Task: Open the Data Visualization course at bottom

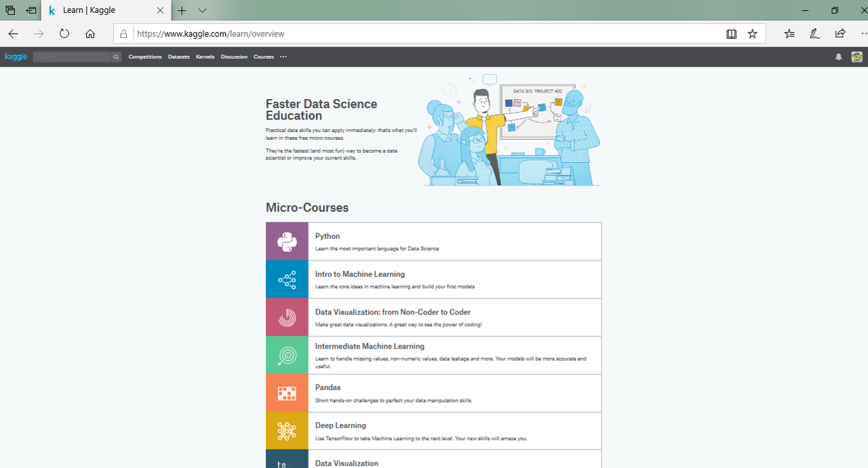Action: (347, 463)
